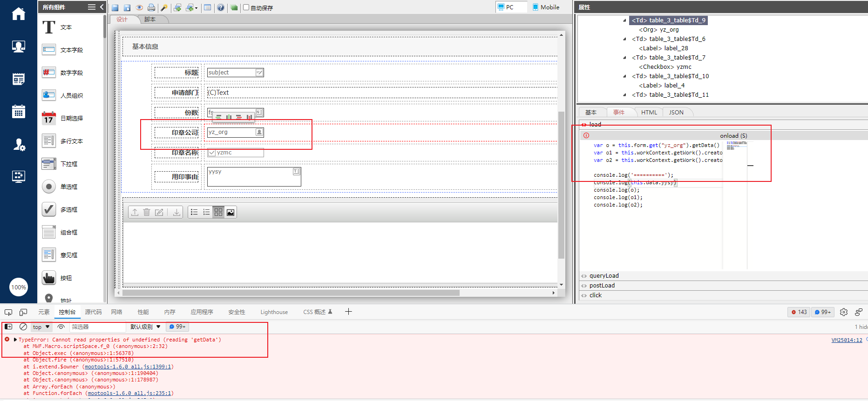The height and width of the screenshot is (401, 868).
Task: Switch to the 脚本 tab
Action: pyautogui.click(x=150, y=20)
